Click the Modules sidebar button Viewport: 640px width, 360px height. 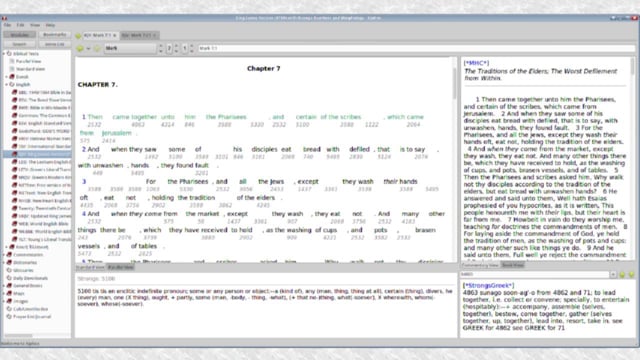click(x=20, y=35)
